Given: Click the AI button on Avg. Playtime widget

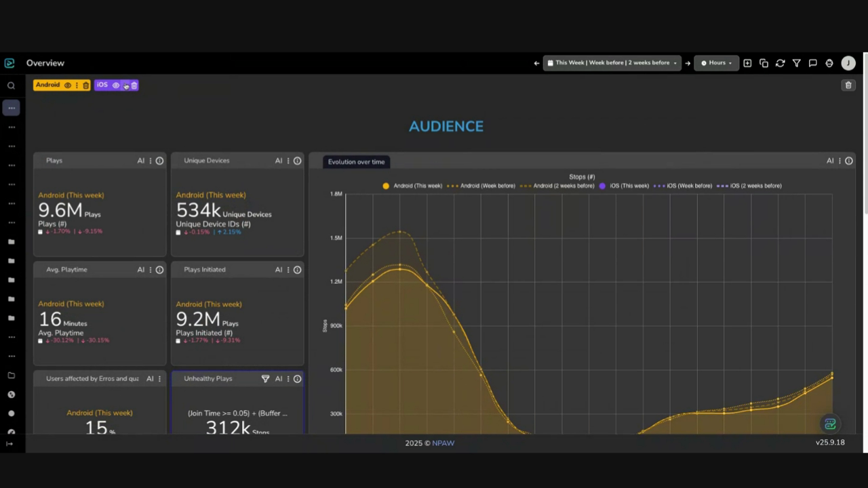Looking at the screenshot, I should coord(141,270).
